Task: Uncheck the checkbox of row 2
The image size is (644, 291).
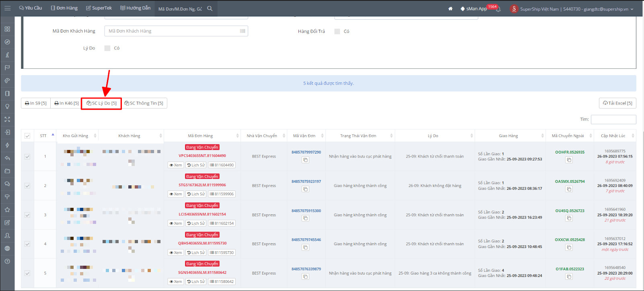Action: pos(27,186)
